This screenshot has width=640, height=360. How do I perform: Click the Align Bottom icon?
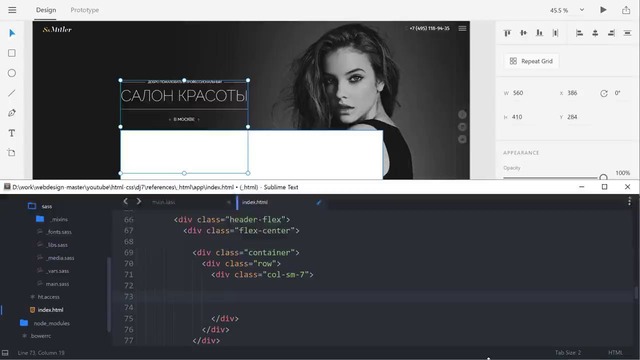[539, 33]
